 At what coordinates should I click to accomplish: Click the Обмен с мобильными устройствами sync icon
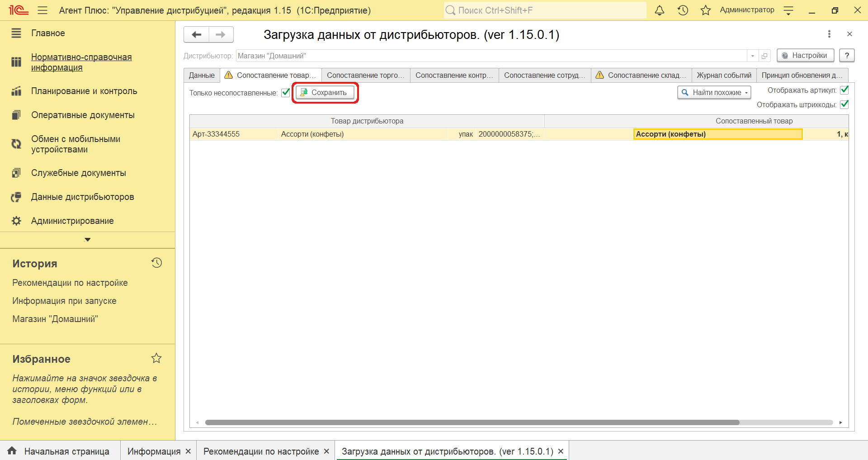click(16, 144)
